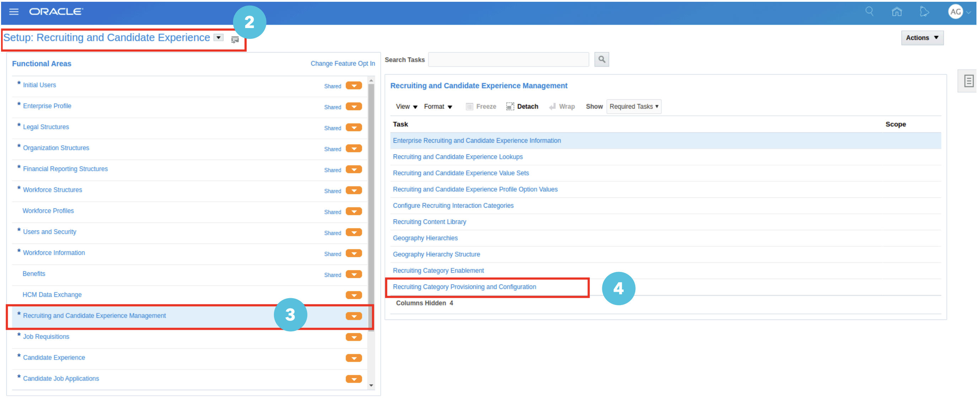Screen dimensions: 980x399
Task: Expand the orange arrow for Legal Structures
Action: [354, 128]
